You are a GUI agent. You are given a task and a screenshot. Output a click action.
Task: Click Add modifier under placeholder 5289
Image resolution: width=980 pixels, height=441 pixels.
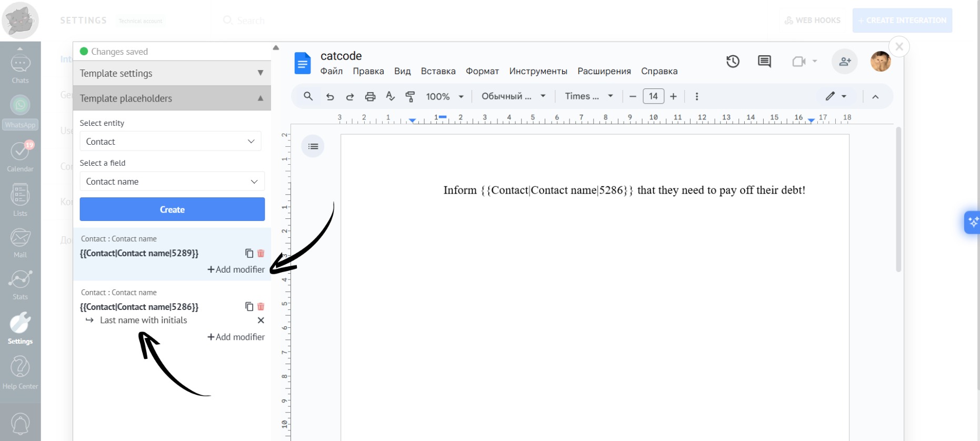(x=236, y=269)
